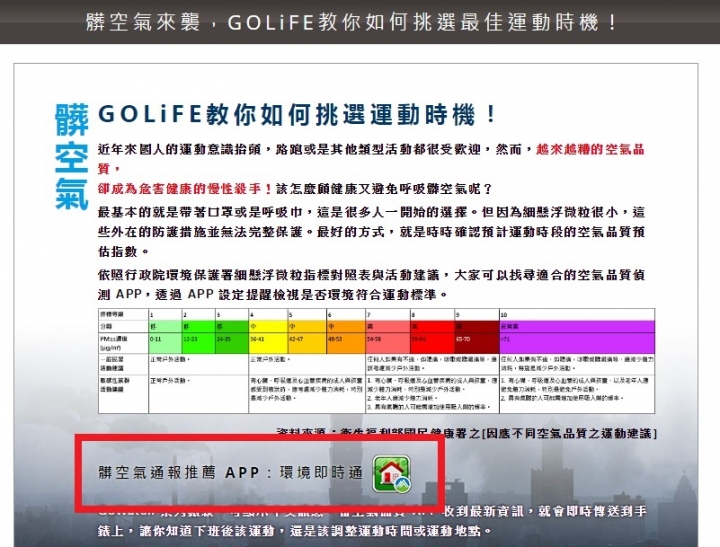The width and height of the screenshot is (720, 547).
Task: Click the PM2.5 cell 0-11
Action: point(165,343)
